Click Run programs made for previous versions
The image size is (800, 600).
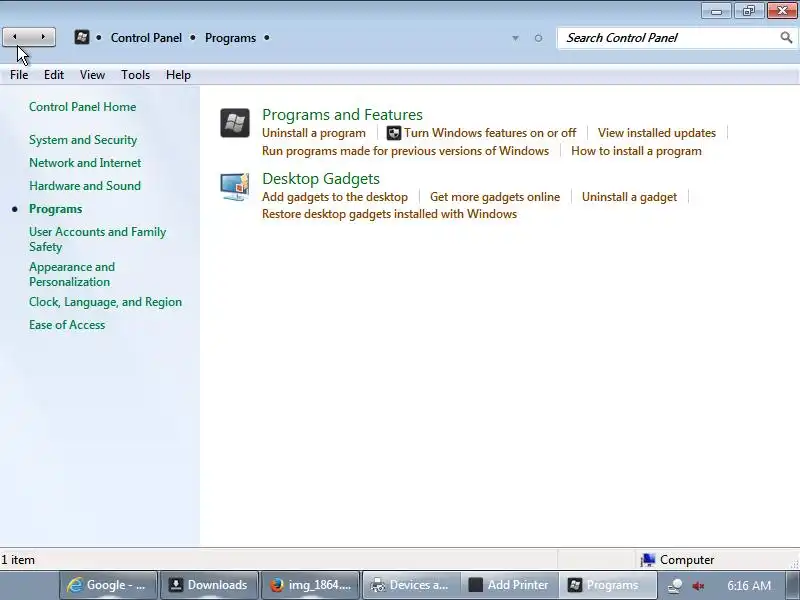tap(405, 151)
